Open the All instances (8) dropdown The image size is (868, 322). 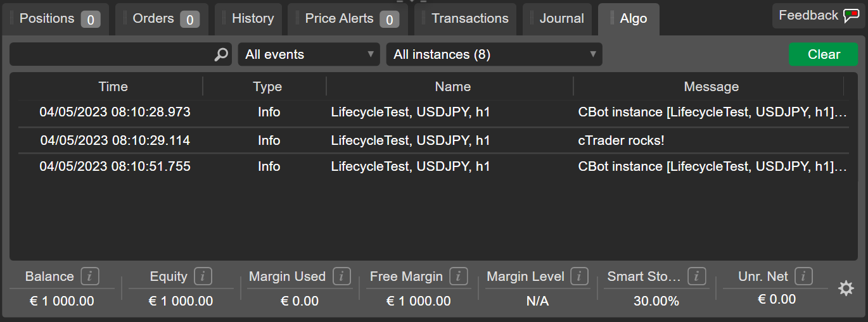click(494, 54)
